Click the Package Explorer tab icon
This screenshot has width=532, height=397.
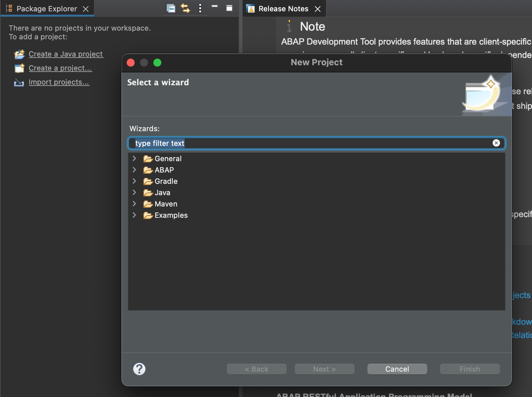point(9,8)
